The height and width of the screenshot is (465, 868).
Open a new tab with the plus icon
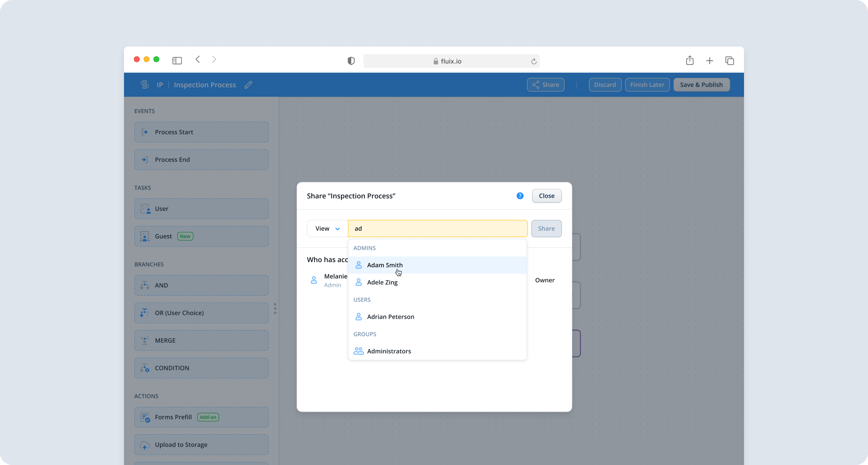[710, 61]
